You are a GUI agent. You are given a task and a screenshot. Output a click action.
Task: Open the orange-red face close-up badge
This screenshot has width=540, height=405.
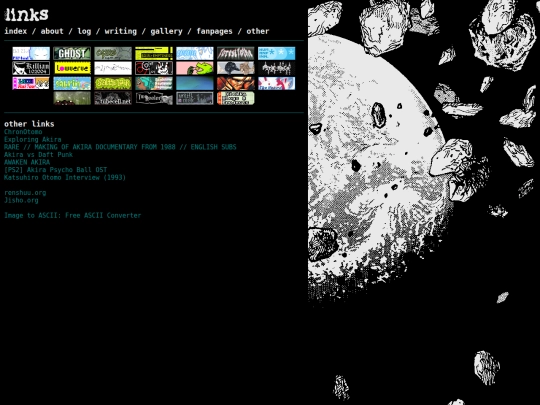(236, 83)
